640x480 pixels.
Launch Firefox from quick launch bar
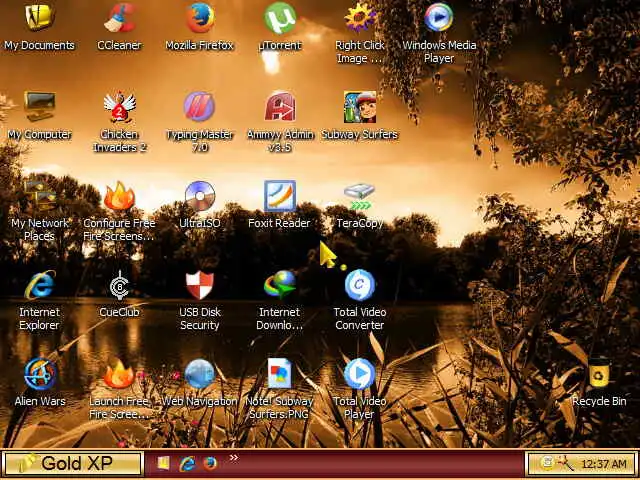pos(210,463)
